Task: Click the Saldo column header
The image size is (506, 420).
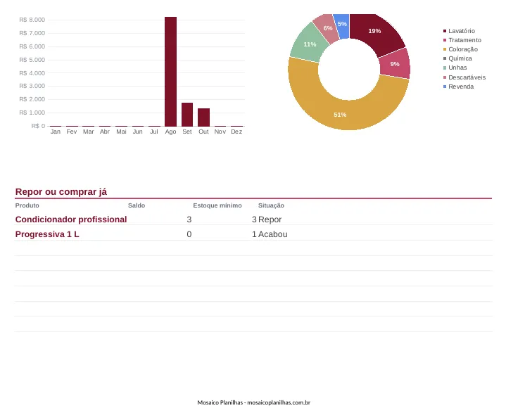Action: (137, 205)
